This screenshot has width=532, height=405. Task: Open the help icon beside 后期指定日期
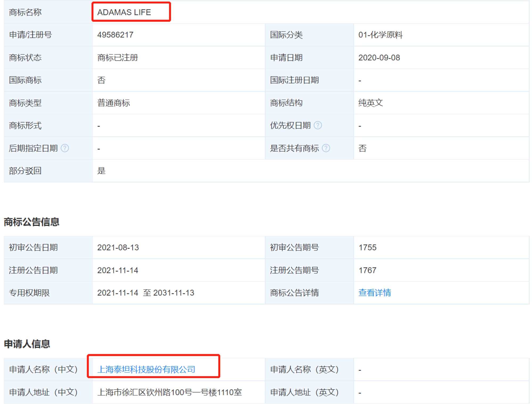click(x=65, y=148)
